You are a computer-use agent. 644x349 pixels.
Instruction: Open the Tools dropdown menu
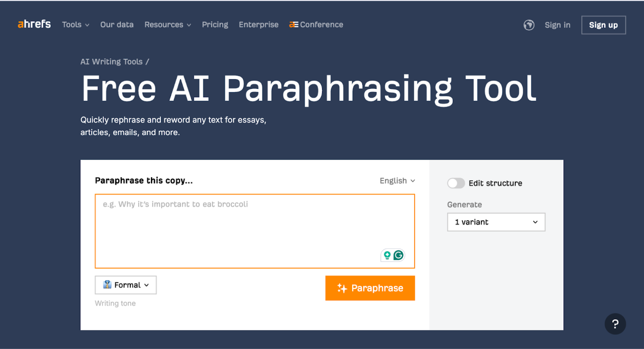tap(75, 25)
